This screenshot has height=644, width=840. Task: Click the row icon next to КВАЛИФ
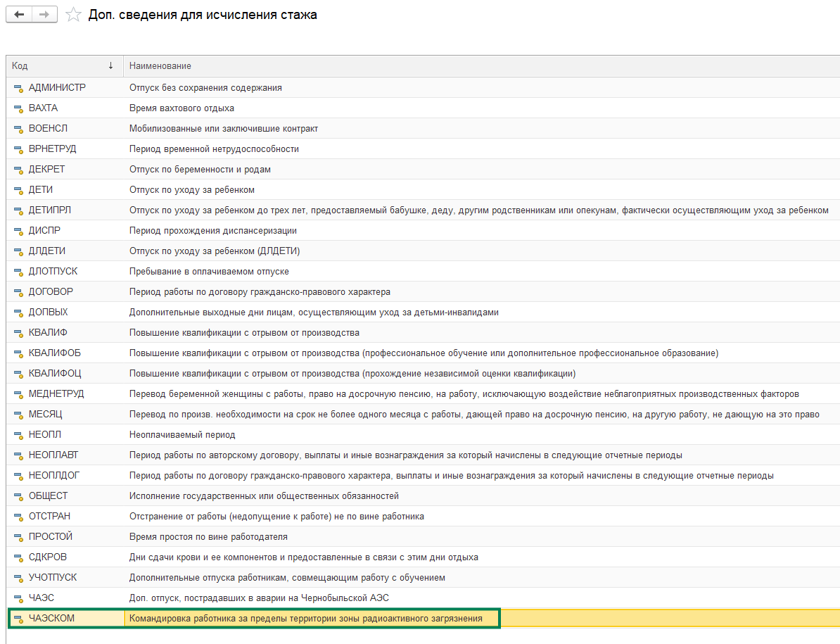coord(18,333)
